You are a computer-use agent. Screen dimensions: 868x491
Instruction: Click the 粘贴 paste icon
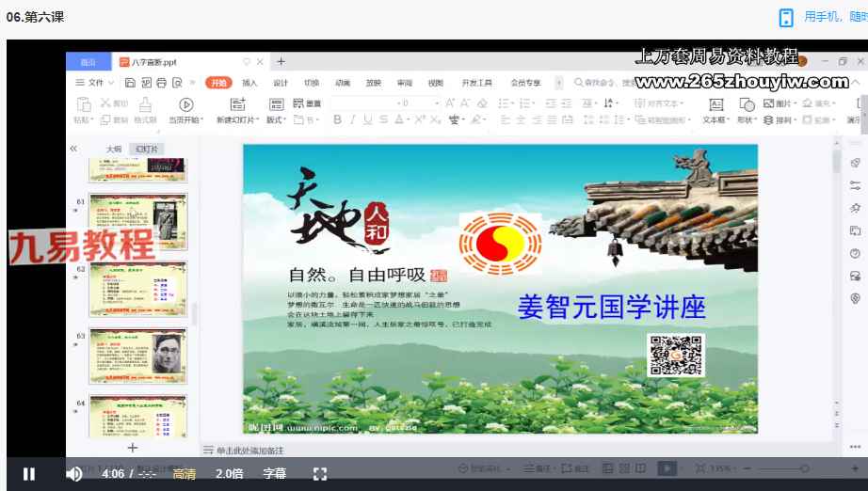click(x=84, y=104)
